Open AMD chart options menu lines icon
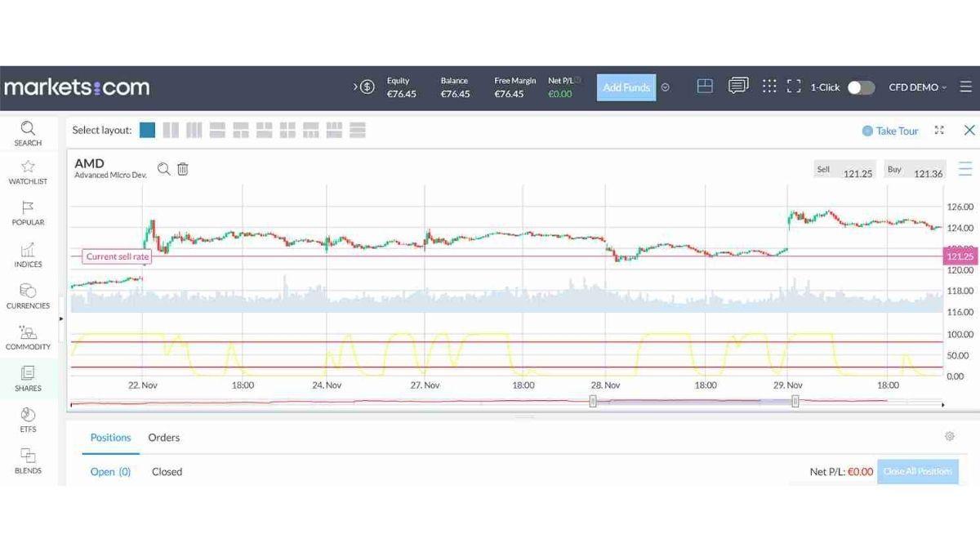The width and height of the screenshot is (980, 552). coord(965,169)
